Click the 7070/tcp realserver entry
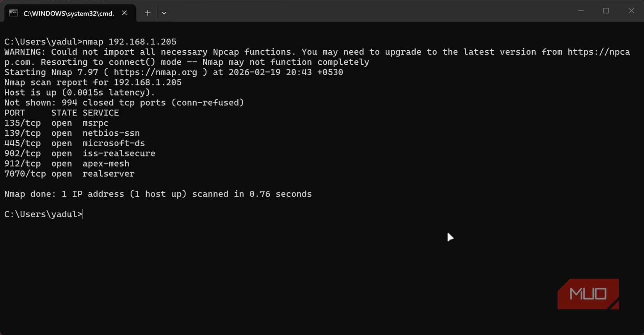Image resolution: width=644 pixels, height=335 pixels. pyautogui.click(x=69, y=174)
